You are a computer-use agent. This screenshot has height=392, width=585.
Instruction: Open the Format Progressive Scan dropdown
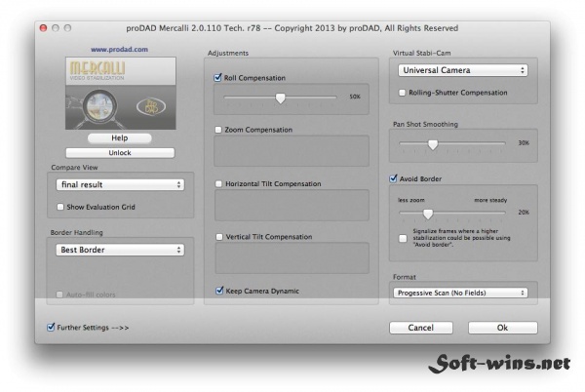point(460,293)
